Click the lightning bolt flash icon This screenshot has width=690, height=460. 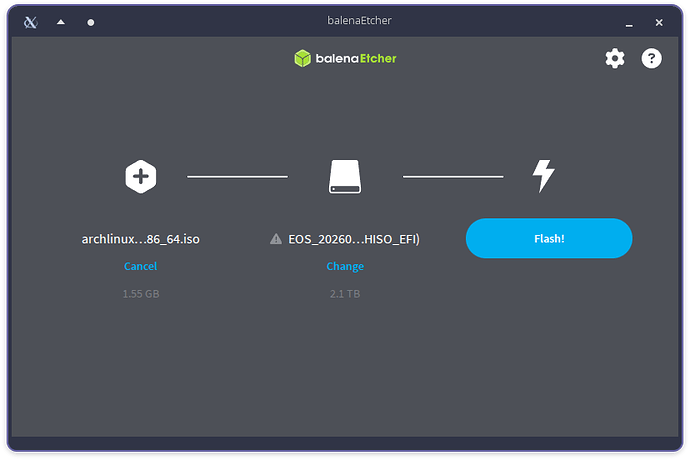[x=544, y=176]
